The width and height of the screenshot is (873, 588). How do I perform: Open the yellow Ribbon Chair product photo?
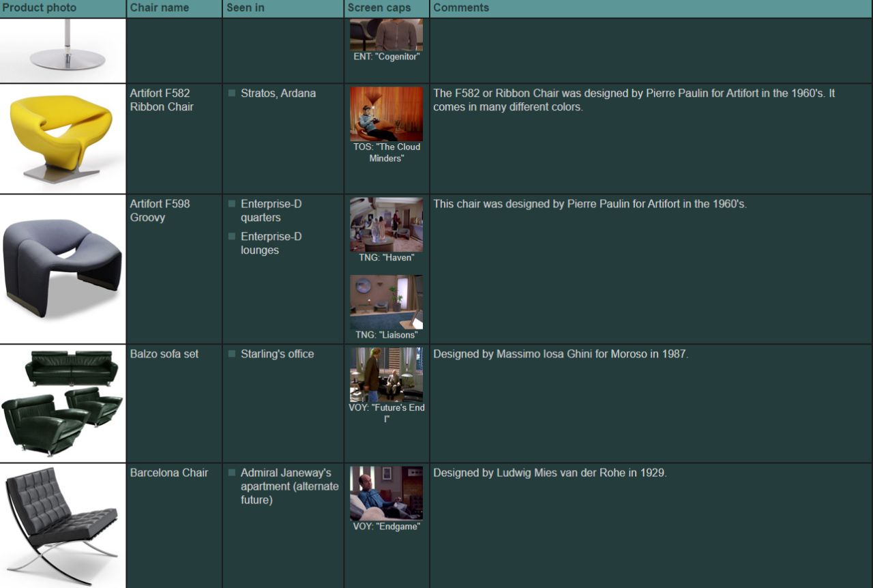[x=63, y=139]
